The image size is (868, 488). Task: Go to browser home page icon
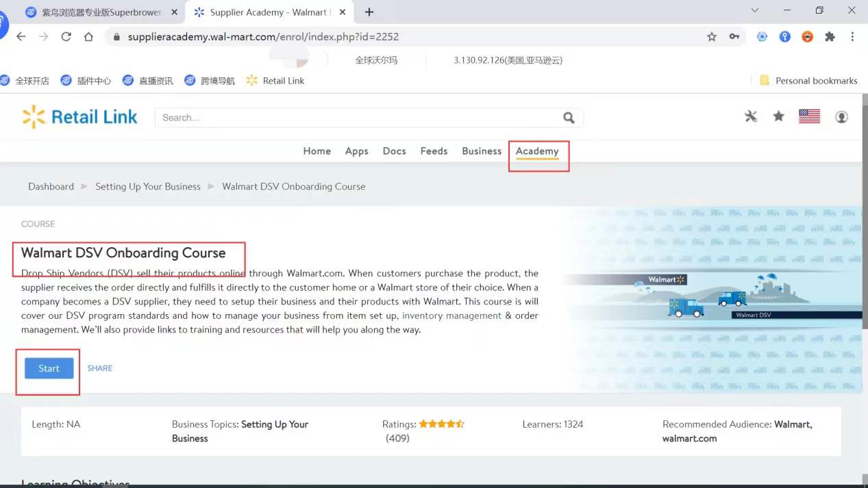[x=88, y=37]
